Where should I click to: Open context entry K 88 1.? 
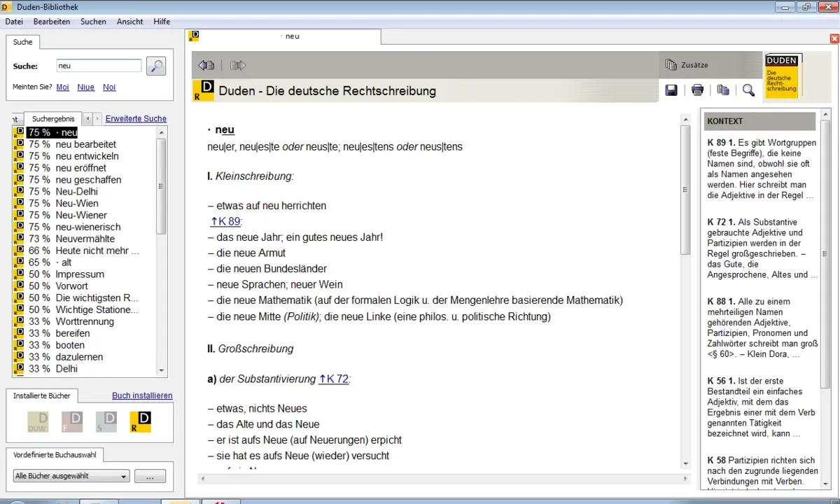[x=762, y=328]
